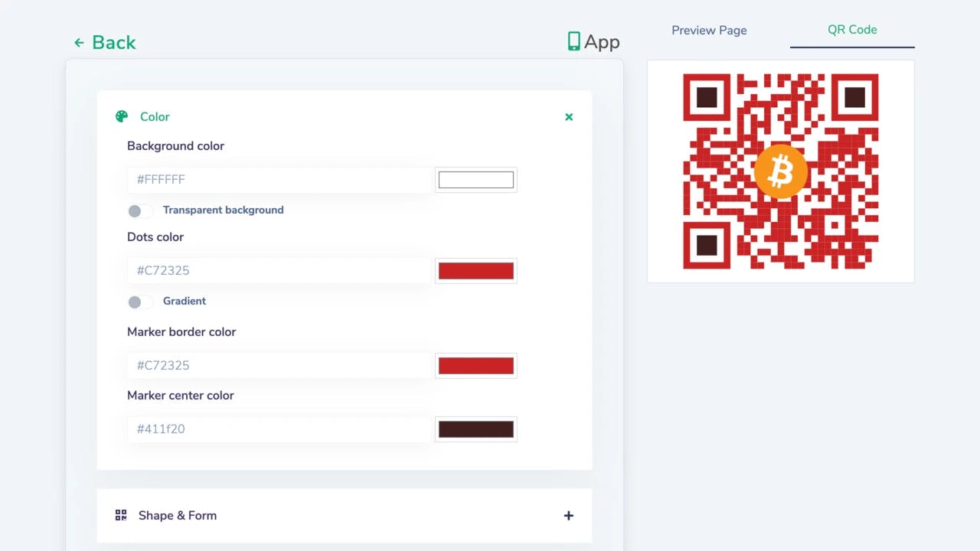This screenshot has height=551, width=980.
Task: Go back using the Back link
Action: (x=113, y=43)
